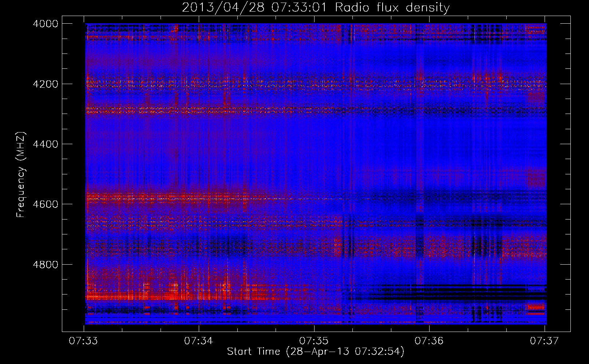Click the '4000' frequency axis label
This screenshot has height=364, width=589.
[x=46, y=24]
